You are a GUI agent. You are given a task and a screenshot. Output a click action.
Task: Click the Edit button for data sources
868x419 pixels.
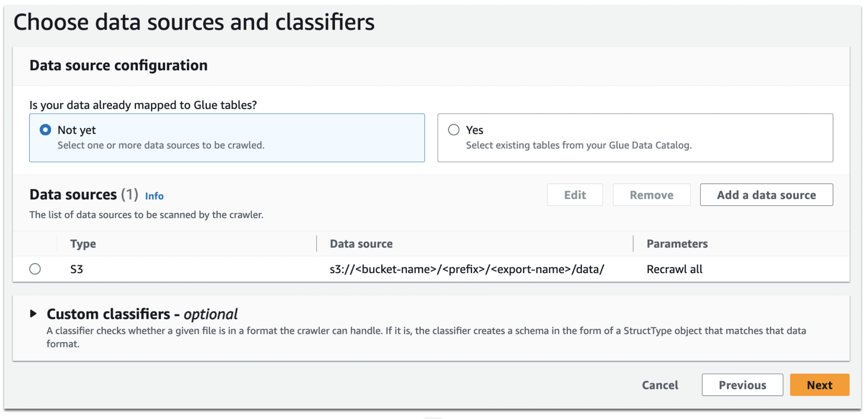point(574,195)
